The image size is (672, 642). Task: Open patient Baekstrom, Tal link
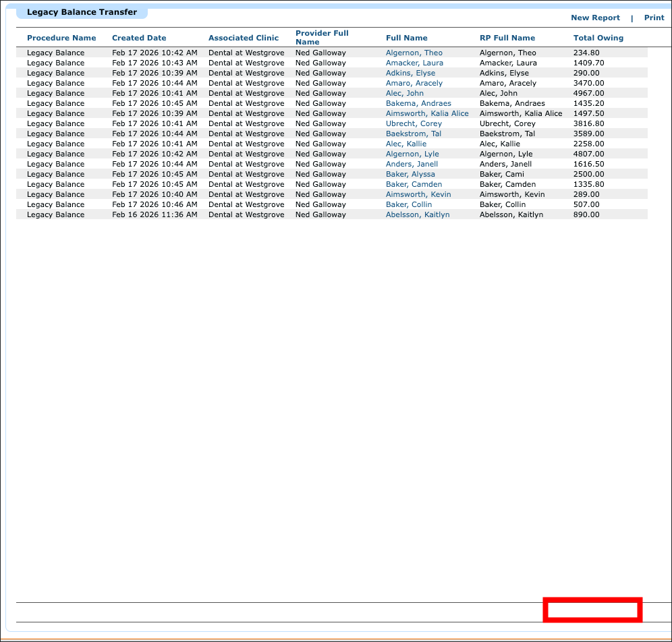pos(413,134)
